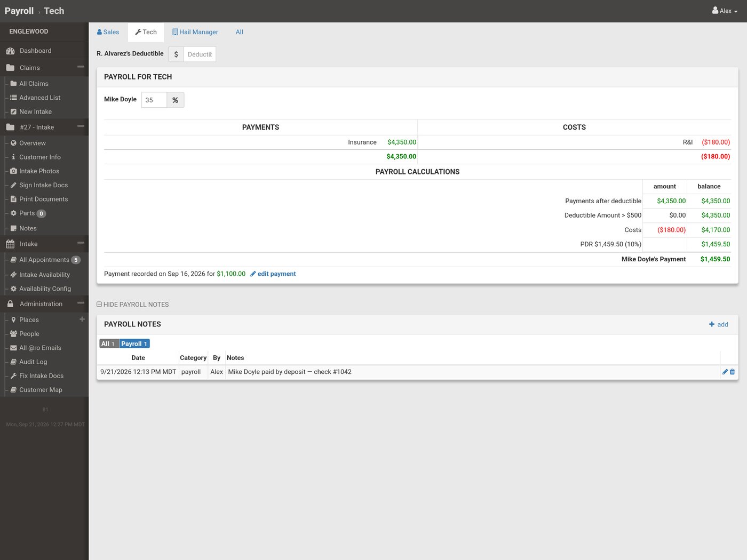Viewport: 747px width, 560px height.
Task: Click the Sign Intake Docs pen icon
Action: click(x=13, y=185)
